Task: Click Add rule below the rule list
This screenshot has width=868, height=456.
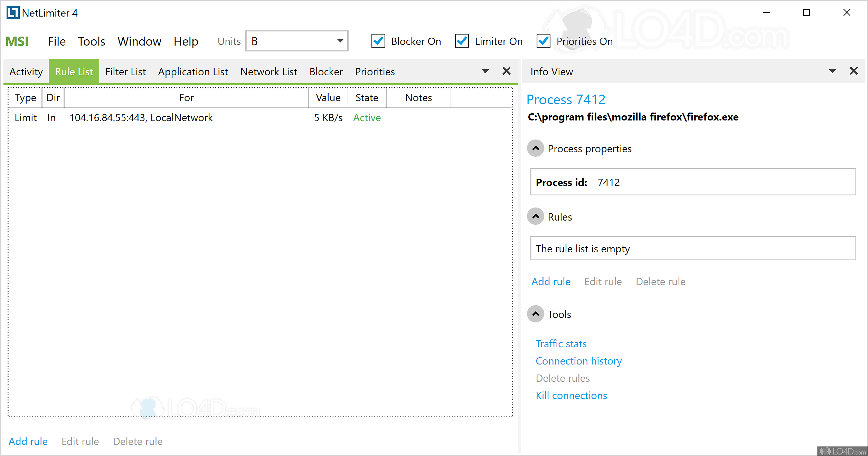Action: tap(28, 441)
